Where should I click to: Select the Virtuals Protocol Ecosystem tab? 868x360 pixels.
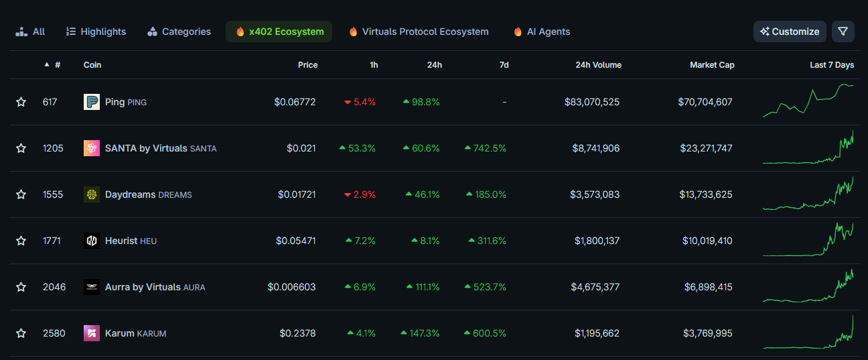click(419, 32)
